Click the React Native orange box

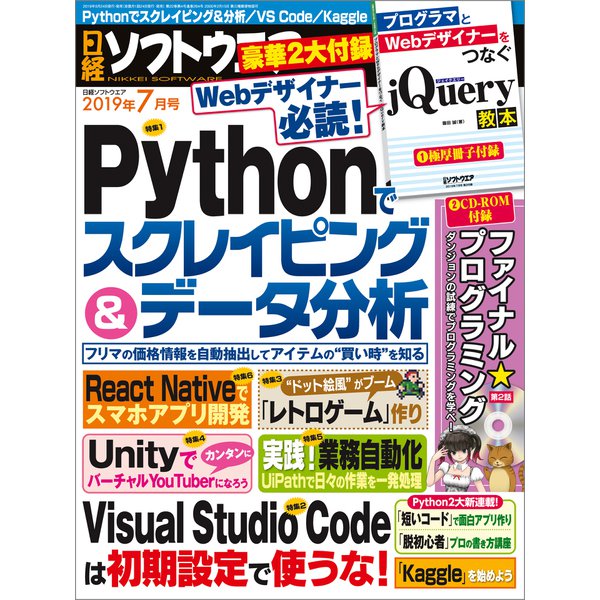167,399
